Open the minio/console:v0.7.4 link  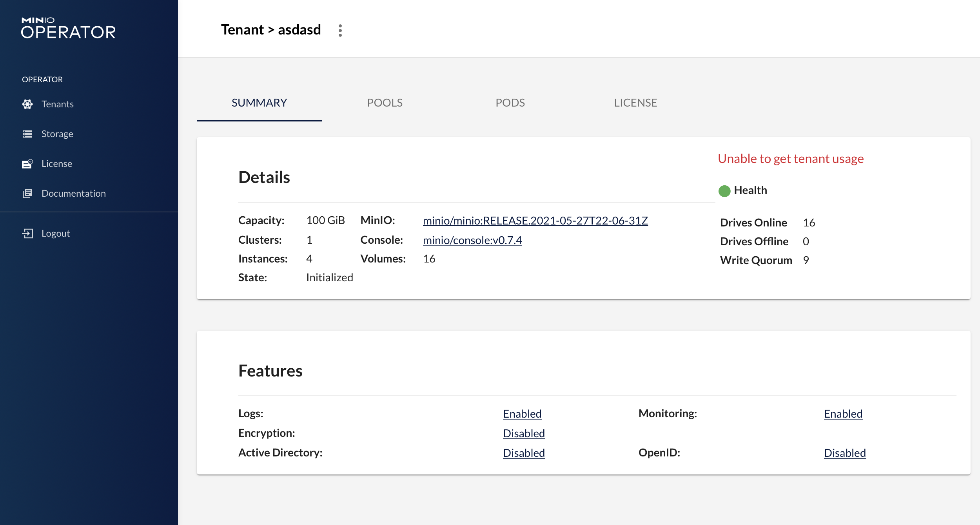click(472, 240)
